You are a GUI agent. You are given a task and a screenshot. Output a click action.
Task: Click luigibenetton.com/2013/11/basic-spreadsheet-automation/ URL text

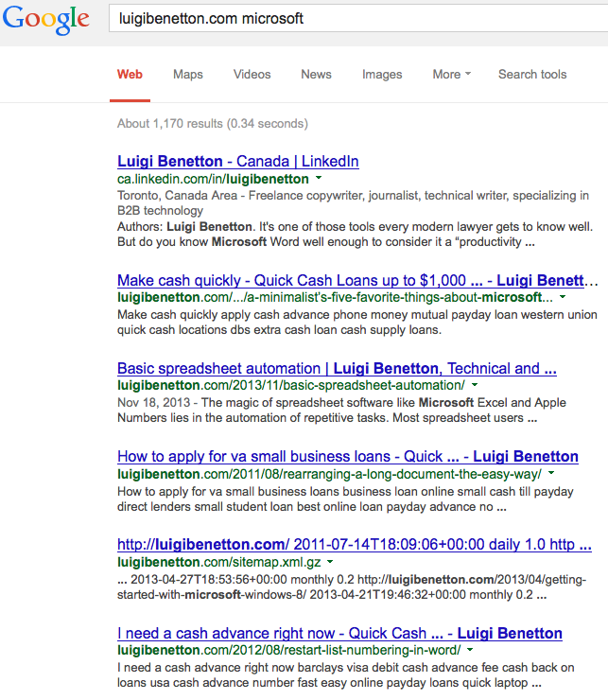[291, 385]
